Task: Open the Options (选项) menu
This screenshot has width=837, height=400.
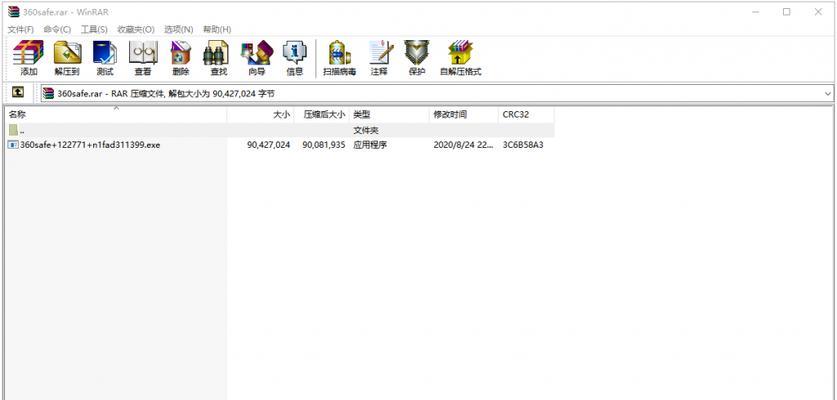Action: (x=179, y=29)
